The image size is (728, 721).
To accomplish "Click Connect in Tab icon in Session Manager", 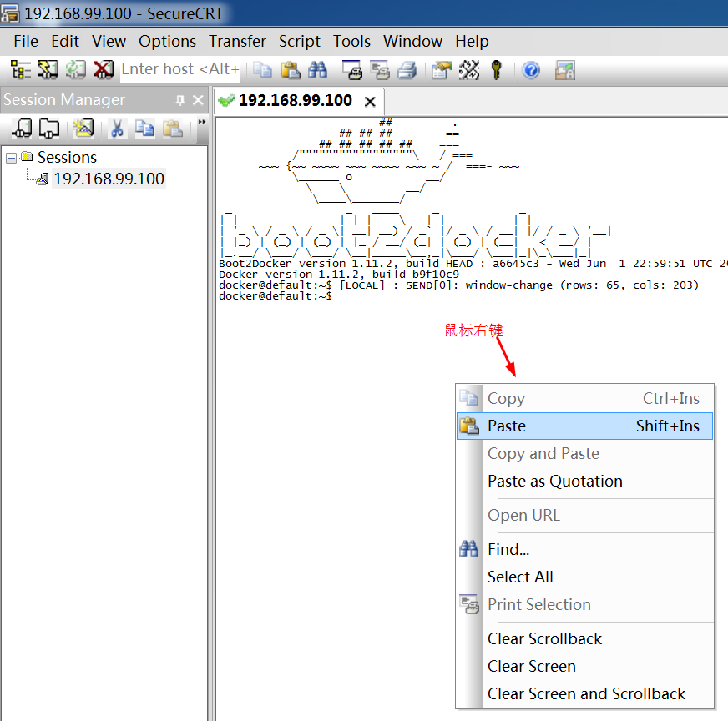I will tap(48, 129).
